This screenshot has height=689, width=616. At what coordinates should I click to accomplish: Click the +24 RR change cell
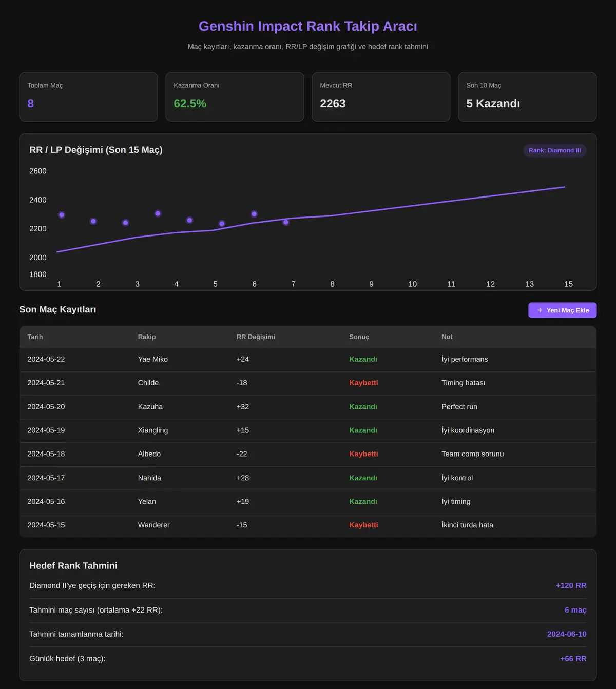tap(243, 359)
